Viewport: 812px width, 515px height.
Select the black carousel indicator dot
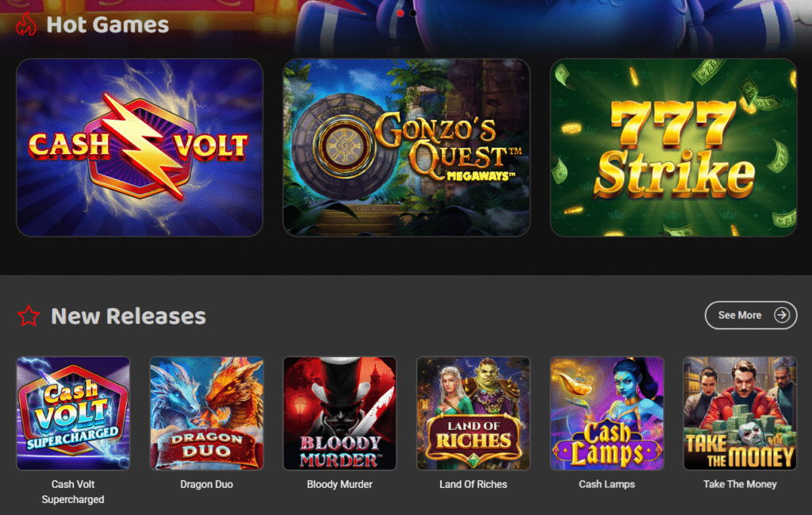pyautogui.click(x=412, y=13)
